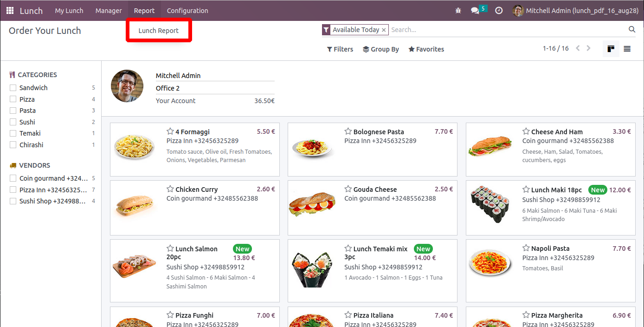This screenshot has width=644, height=327.
Task: Star Lunch Temaki mix 3pc as favorite
Action: click(x=348, y=249)
